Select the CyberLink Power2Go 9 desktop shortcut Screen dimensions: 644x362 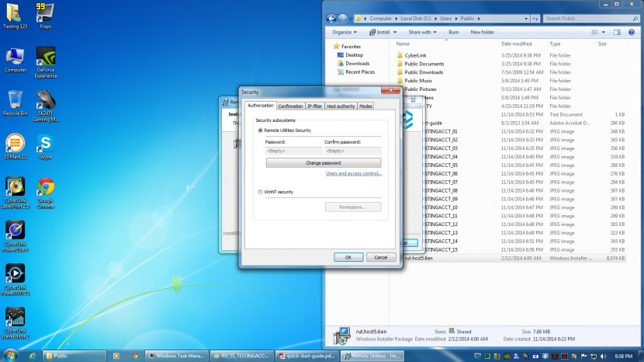pyautogui.click(x=15, y=236)
